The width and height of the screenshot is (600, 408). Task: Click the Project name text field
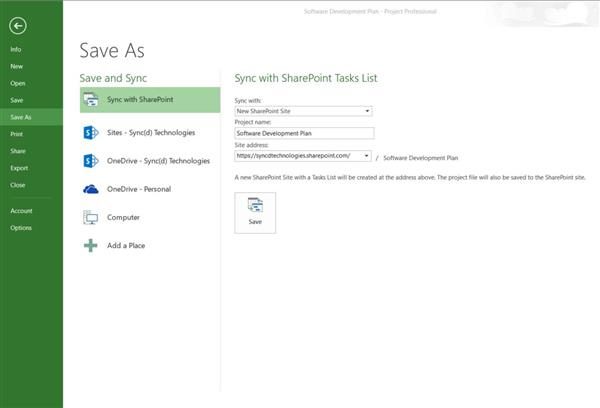click(303, 133)
